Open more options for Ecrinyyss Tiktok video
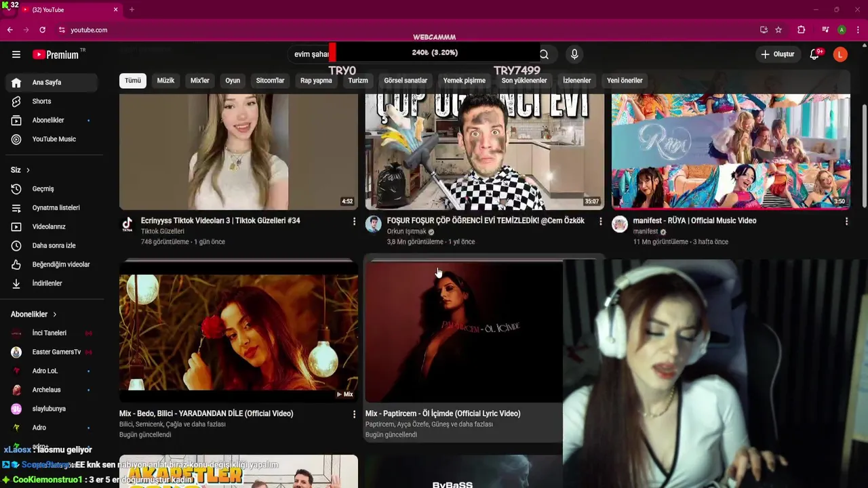The width and height of the screenshot is (868, 488). pyautogui.click(x=354, y=222)
